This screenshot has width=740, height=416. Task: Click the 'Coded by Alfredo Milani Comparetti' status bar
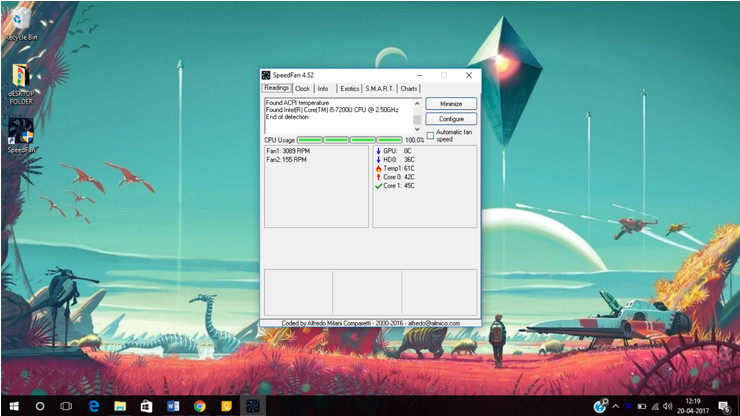coord(370,323)
